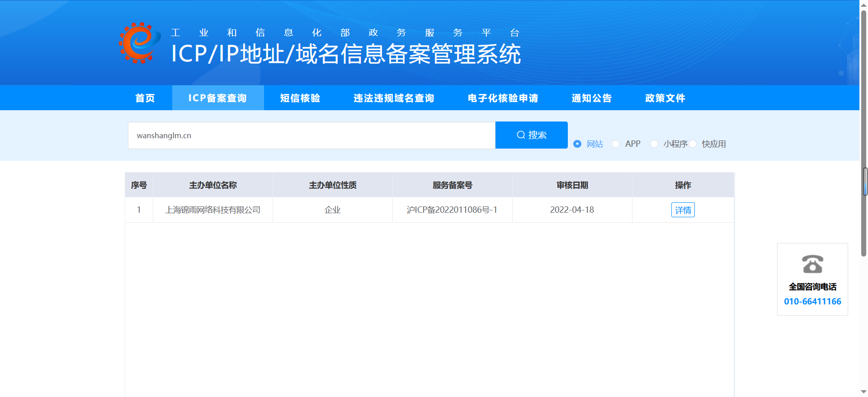The image size is (868, 397).
Task: Open the 短信核验 tab
Action: (x=300, y=98)
